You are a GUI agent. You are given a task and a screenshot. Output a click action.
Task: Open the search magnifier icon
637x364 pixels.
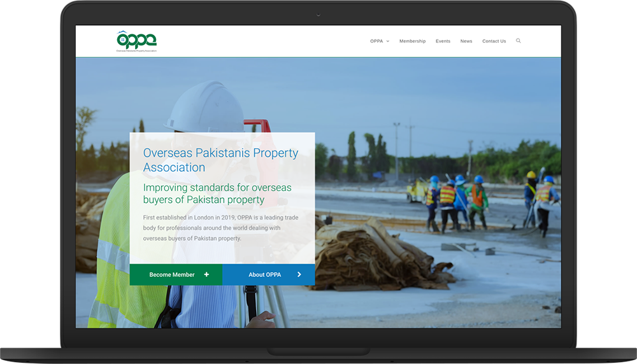click(519, 41)
